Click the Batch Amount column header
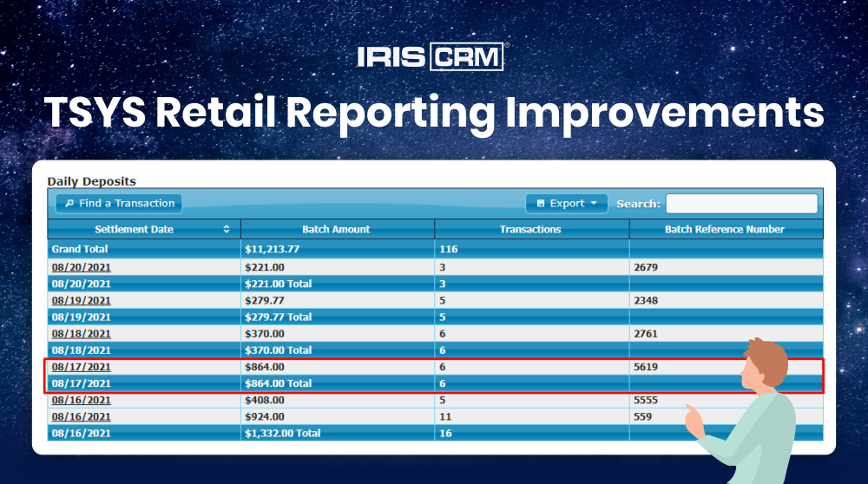Viewport: 868px width, 484px height. [x=338, y=229]
